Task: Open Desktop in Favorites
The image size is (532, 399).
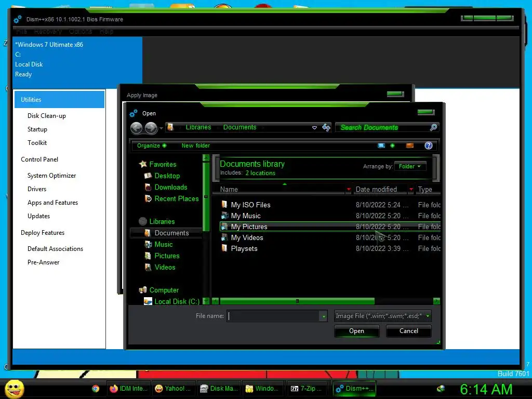Action: point(167,176)
